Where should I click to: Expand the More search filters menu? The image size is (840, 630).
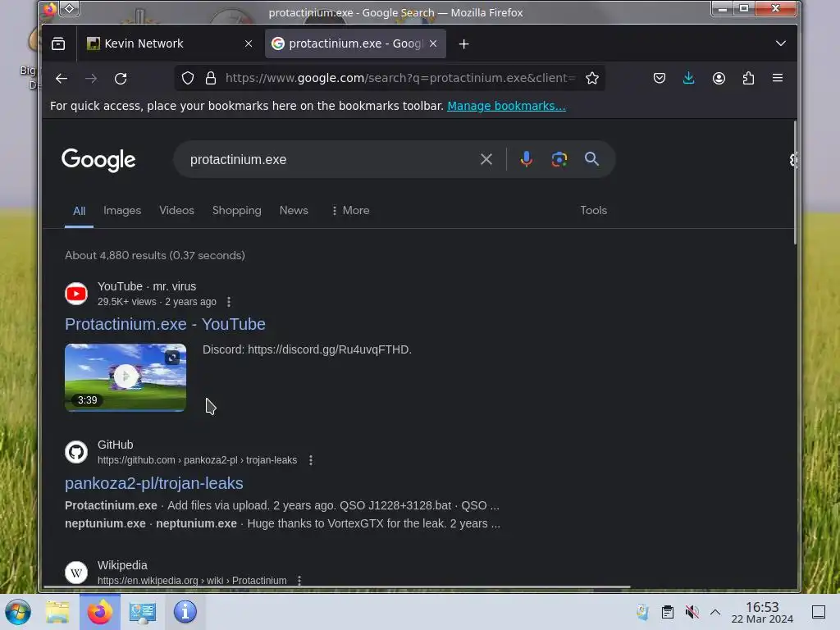pos(350,211)
